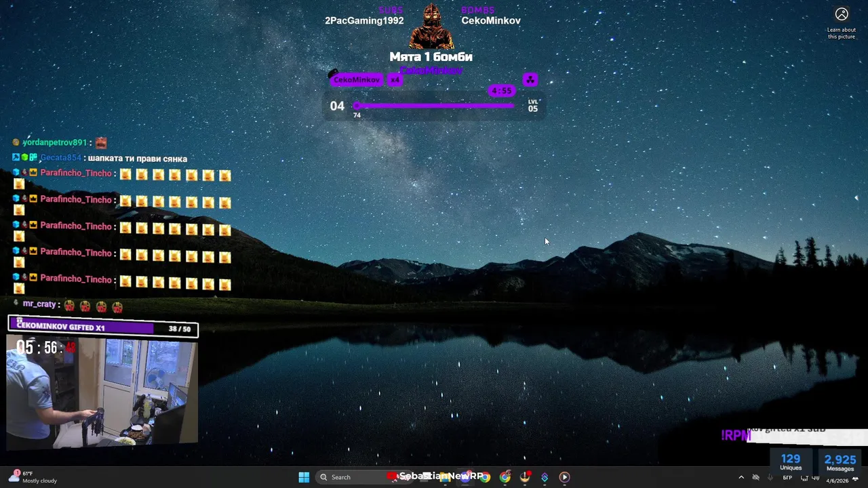868x488 pixels.
Task: Open the purple layered-diamond taskbar app
Action: [545, 477]
